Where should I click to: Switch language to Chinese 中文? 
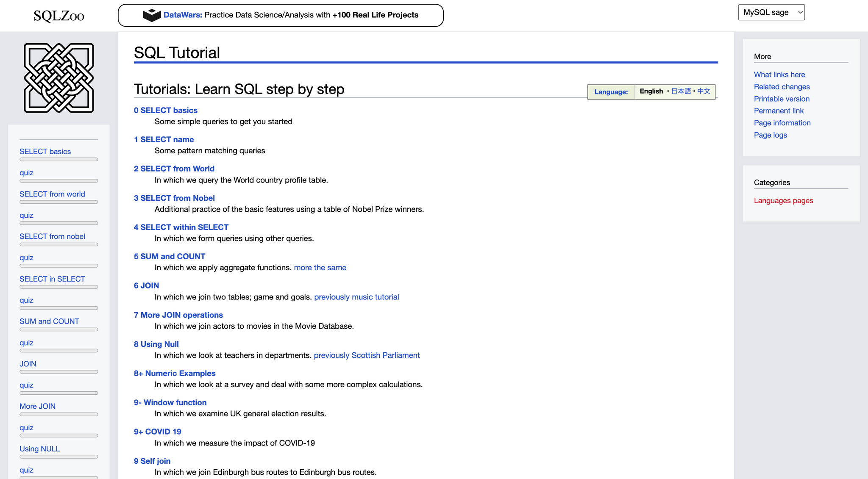click(704, 91)
